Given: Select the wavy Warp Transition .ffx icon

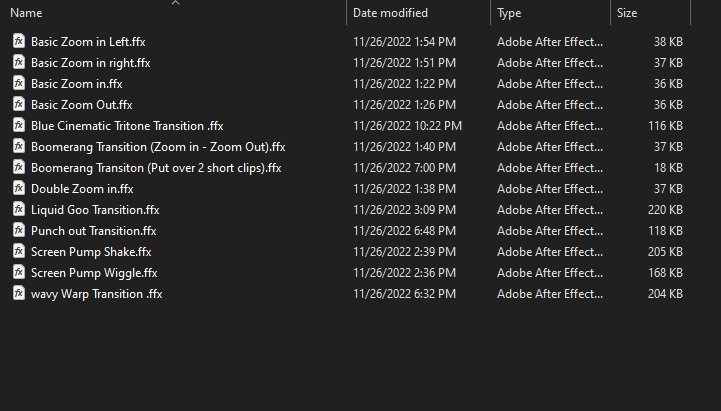Looking at the screenshot, I should pyautogui.click(x=19, y=293).
